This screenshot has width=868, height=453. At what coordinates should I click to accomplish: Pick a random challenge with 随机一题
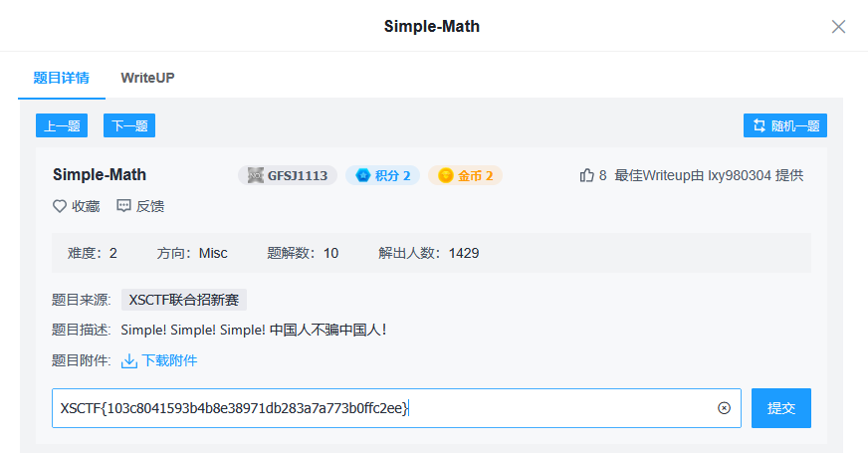click(785, 125)
